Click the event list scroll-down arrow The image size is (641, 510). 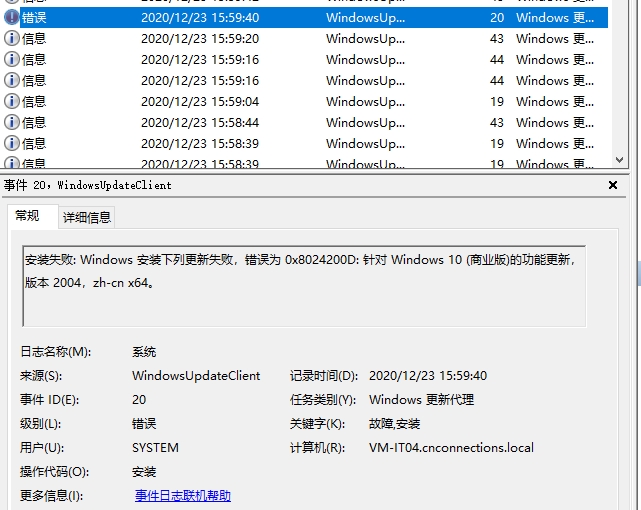[x=619, y=160]
